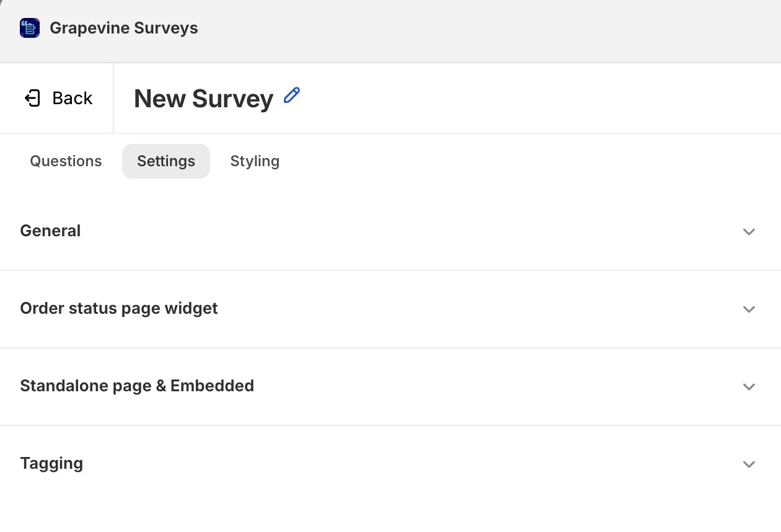Open the Styling tab

pos(255,161)
